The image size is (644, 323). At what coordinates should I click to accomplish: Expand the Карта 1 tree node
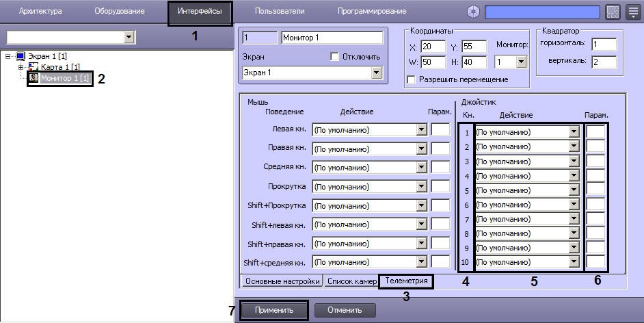21,67
